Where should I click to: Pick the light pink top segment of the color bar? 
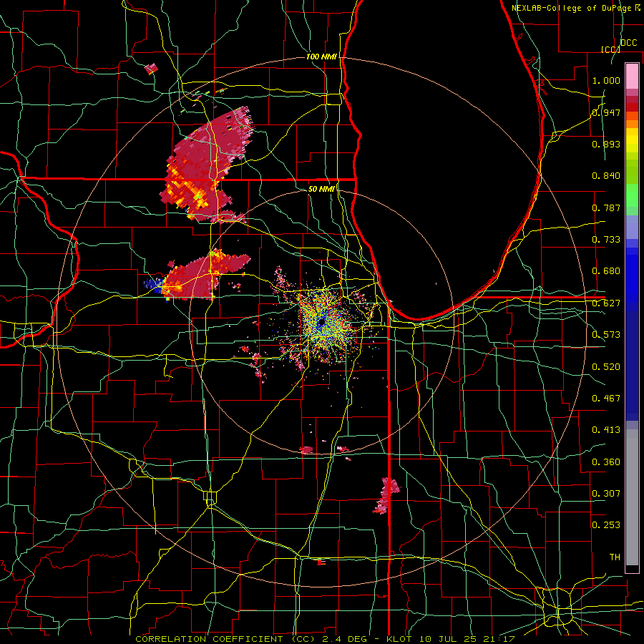tap(632, 77)
